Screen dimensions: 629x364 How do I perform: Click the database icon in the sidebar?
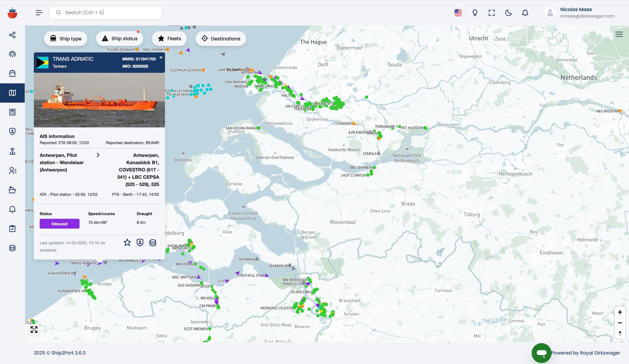pos(12,248)
